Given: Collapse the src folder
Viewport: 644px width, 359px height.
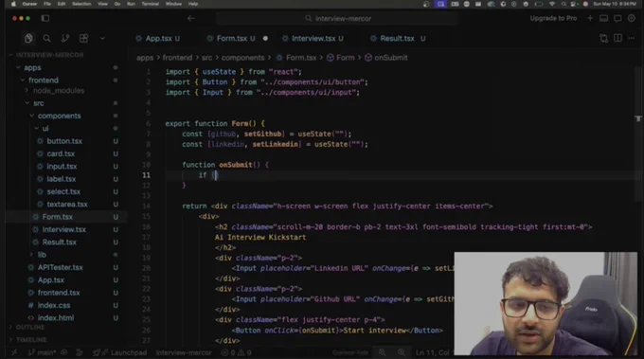Looking at the screenshot, I should coord(38,103).
